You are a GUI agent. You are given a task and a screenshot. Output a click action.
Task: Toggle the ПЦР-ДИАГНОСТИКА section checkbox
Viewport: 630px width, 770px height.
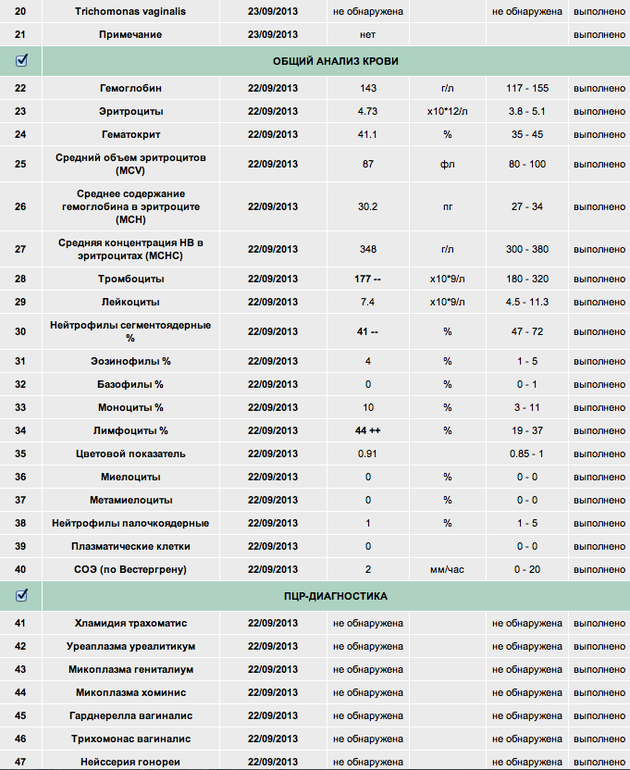click(x=21, y=595)
